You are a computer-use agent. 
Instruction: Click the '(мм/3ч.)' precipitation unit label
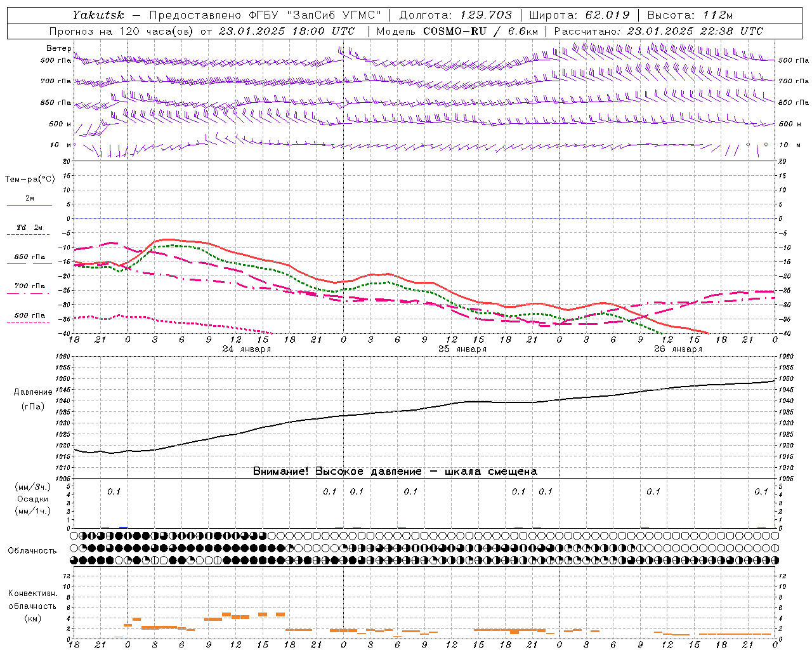pos(33,487)
